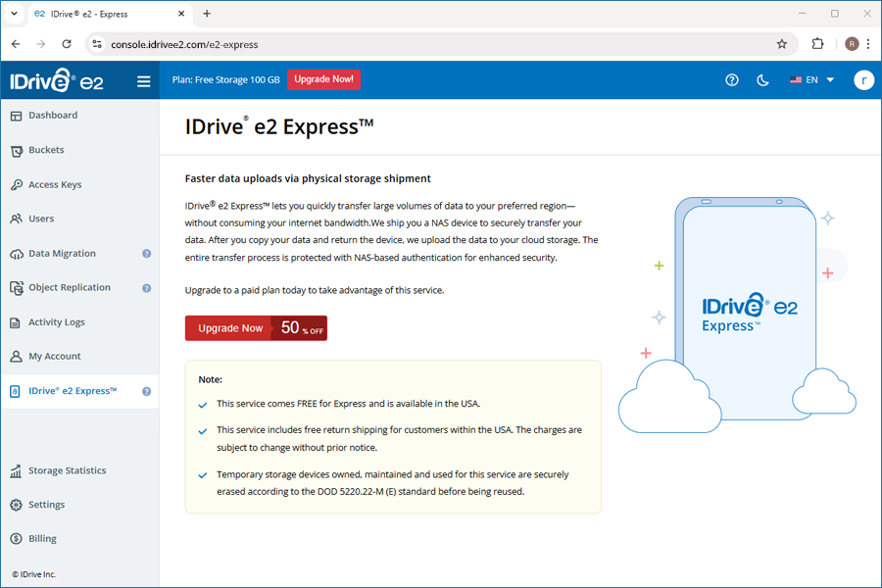Click the '© IDrive Inc.' footer text
The image size is (882, 588).
[33, 574]
